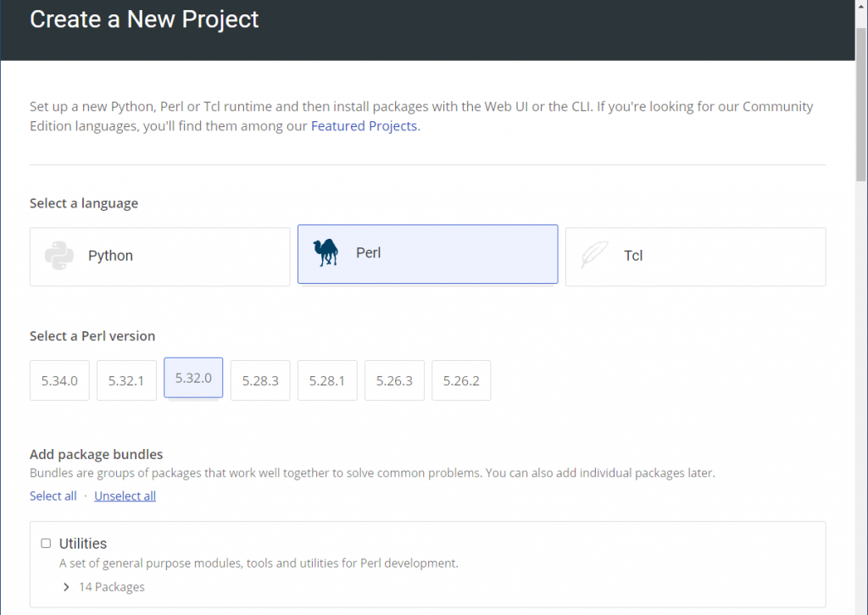Select Perl version 5.28.1
868x615 pixels.
327,380
